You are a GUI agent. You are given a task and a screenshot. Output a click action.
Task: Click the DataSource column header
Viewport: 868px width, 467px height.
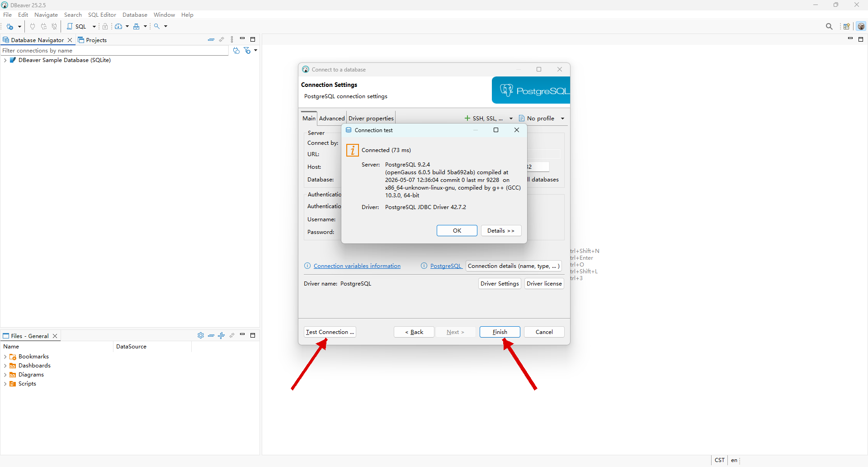152,347
